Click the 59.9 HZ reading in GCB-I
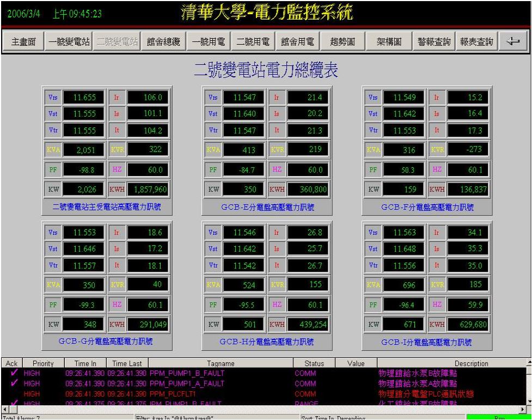The width and height of the screenshot is (532, 420). click(468, 305)
